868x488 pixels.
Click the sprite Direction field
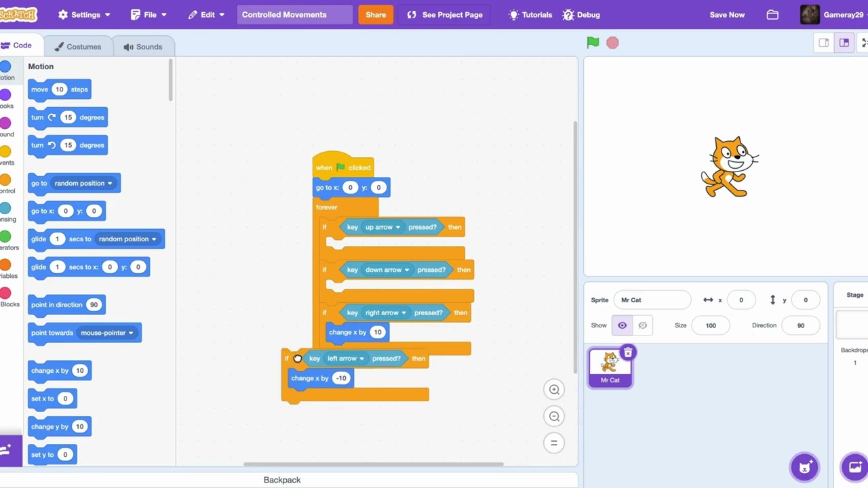(800, 325)
